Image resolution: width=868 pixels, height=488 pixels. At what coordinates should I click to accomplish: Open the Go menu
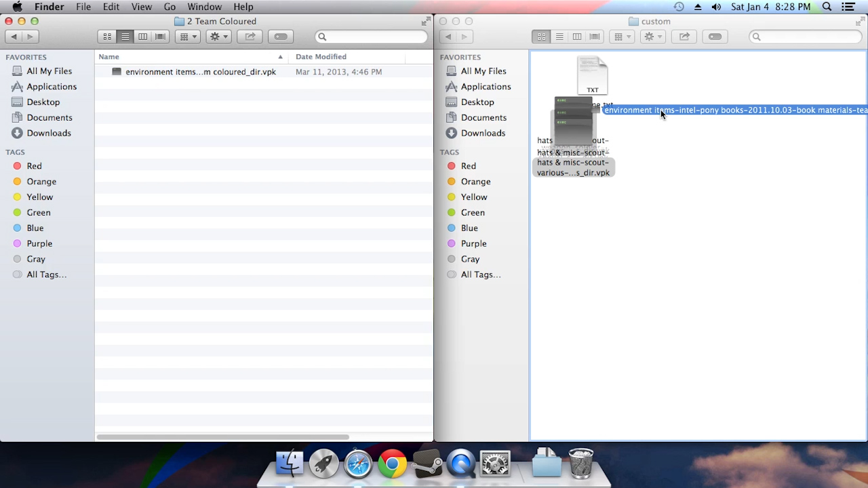point(170,7)
